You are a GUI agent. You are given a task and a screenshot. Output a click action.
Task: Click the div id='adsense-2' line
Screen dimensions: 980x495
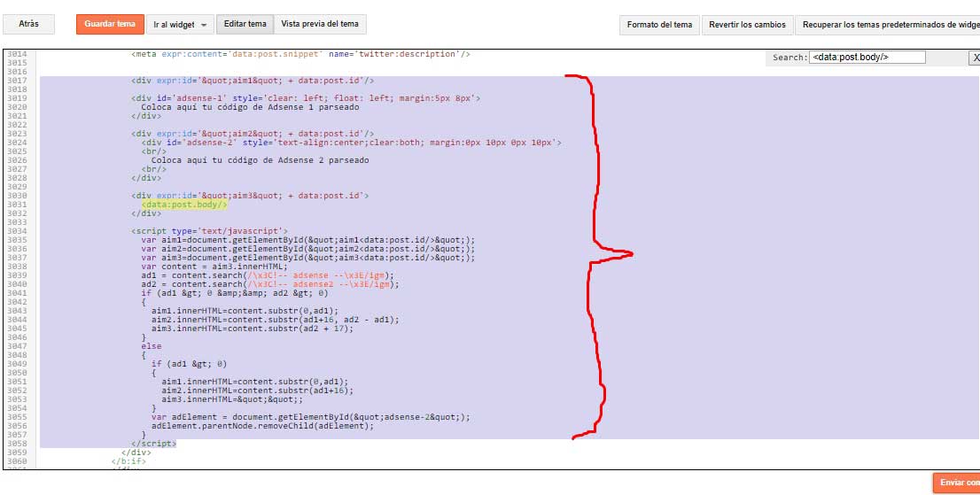[351, 143]
